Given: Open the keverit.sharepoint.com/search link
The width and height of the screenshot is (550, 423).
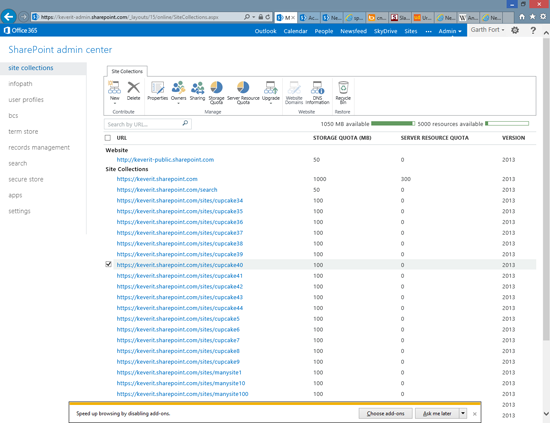Looking at the screenshot, I should 167,190.
